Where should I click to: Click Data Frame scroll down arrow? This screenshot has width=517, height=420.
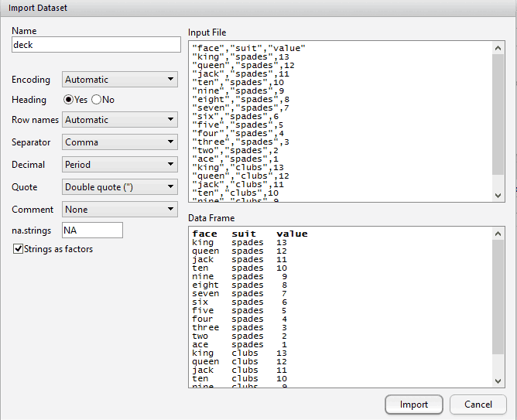pyautogui.click(x=498, y=381)
